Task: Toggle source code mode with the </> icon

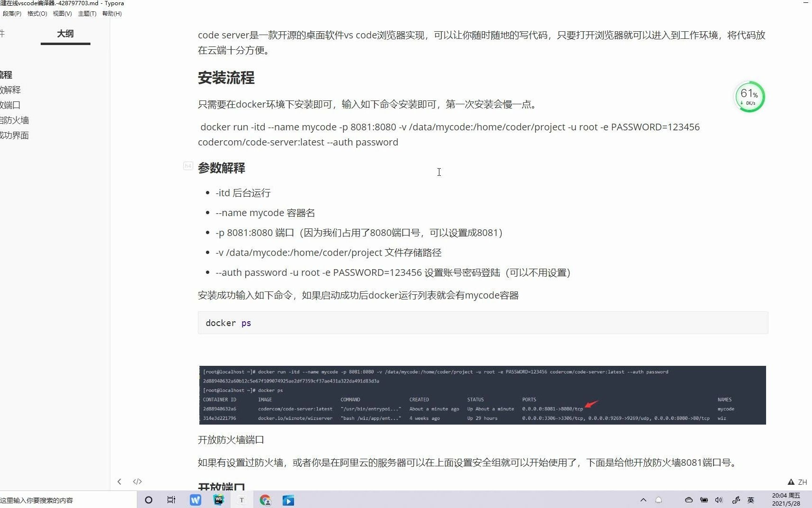Action: point(137,481)
